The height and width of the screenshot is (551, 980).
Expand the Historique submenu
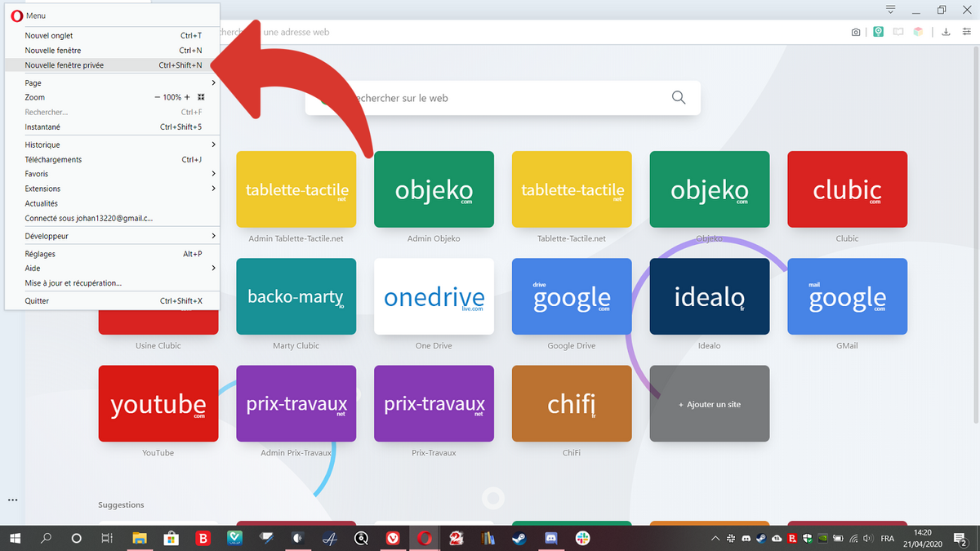112,144
